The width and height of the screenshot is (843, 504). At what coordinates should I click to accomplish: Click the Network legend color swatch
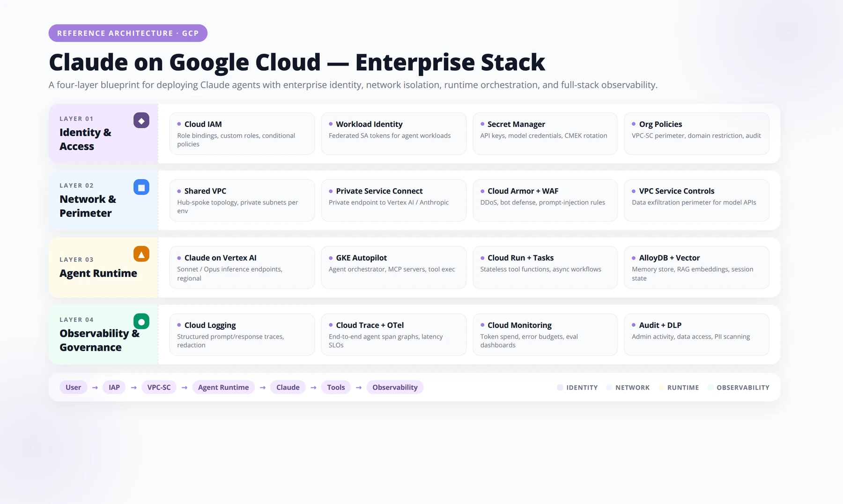click(609, 387)
